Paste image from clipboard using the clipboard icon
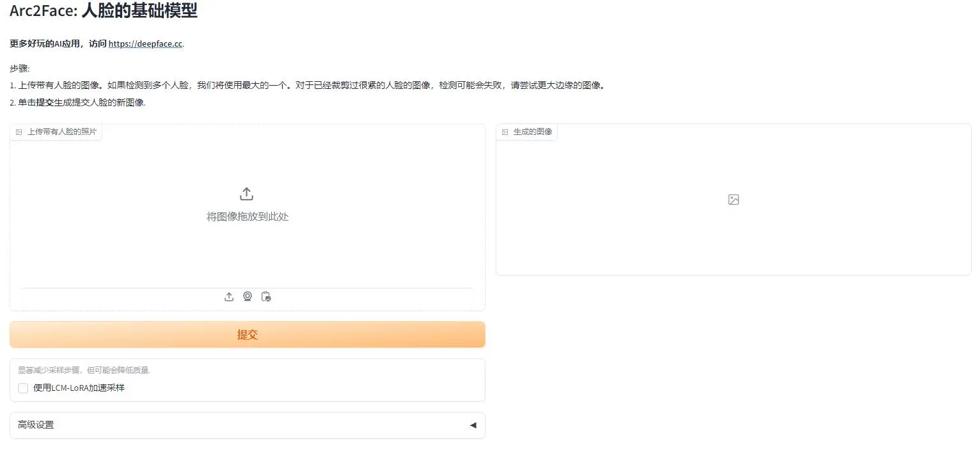This screenshot has height=449, width=980. click(267, 296)
